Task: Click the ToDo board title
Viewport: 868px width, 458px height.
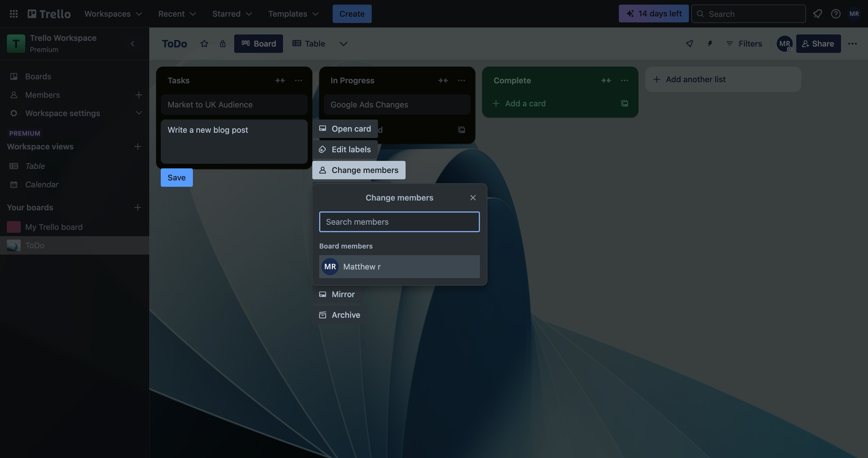Action: pos(174,43)
